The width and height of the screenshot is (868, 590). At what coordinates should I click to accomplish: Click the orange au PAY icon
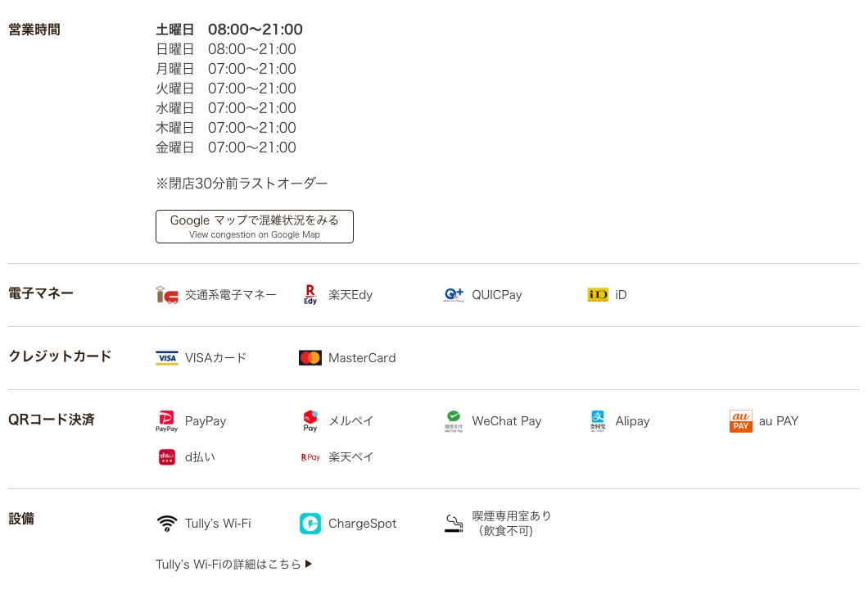tap(741, 421)
